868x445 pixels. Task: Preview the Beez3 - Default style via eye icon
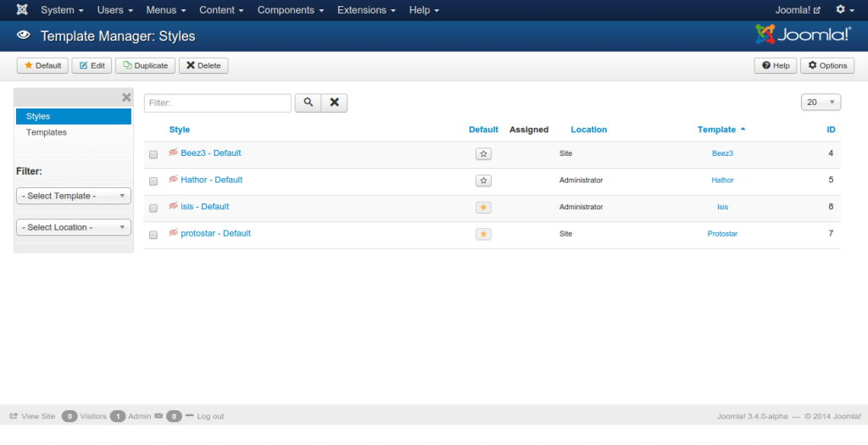point(173,153)
